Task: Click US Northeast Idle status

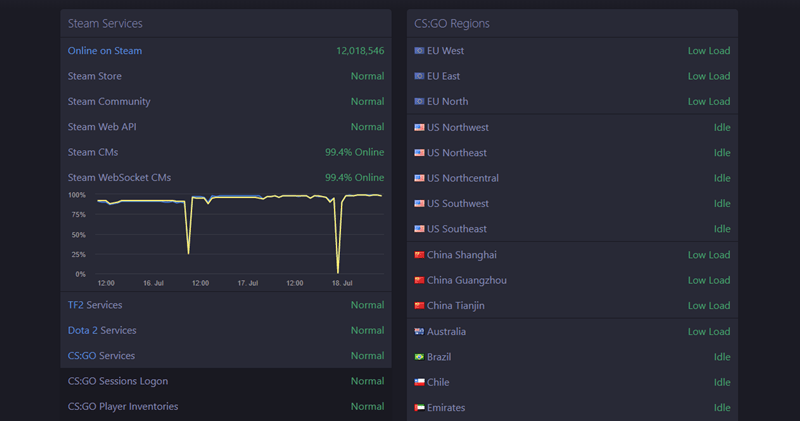Action: [x=722, y=153]
